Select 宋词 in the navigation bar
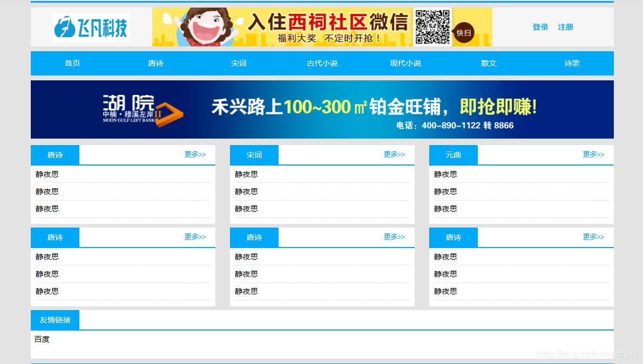The image size is (643, 364). point(239,63)
